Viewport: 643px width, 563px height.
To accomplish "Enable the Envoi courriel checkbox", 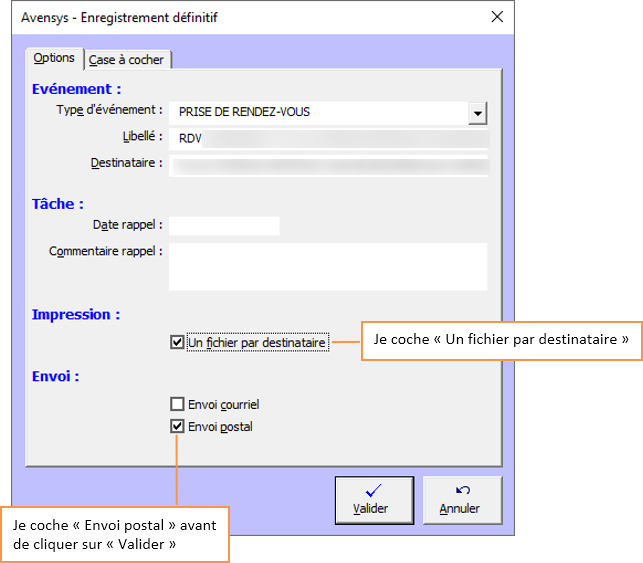I will click(177, 405).
